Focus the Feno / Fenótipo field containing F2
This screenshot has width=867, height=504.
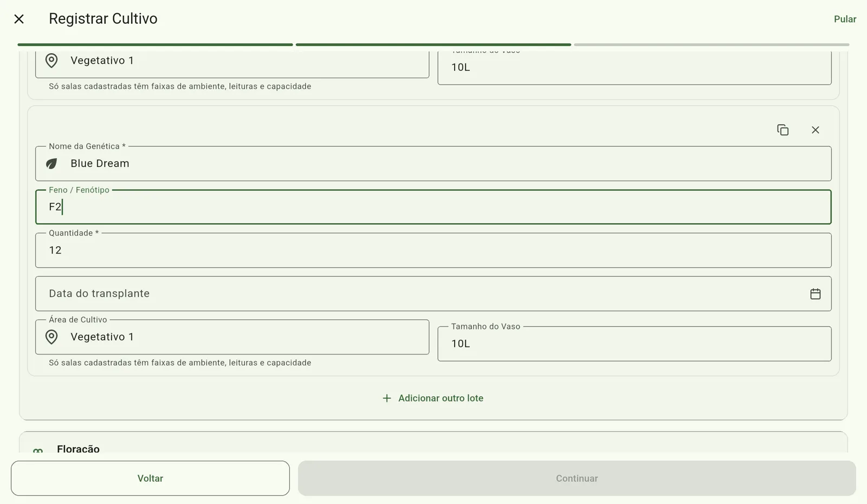(433, 207)
